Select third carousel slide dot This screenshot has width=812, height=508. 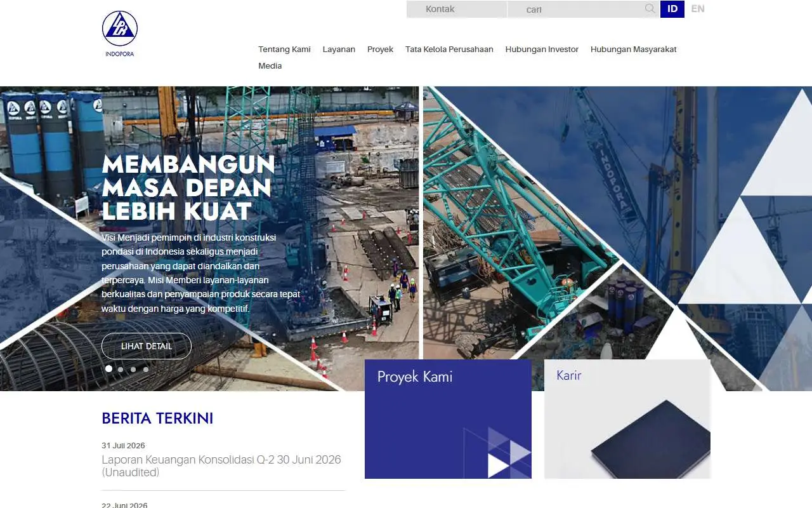point(133,369)
